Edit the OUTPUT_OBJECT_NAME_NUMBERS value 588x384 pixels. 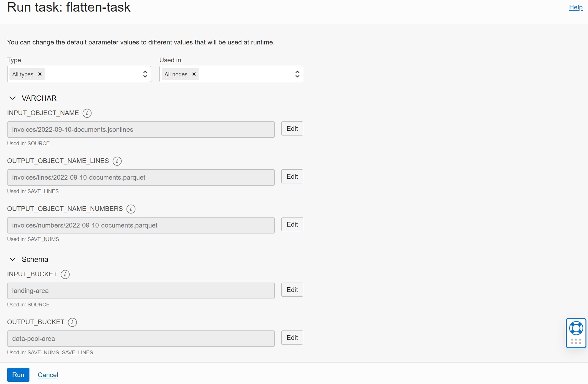(292, 224)
